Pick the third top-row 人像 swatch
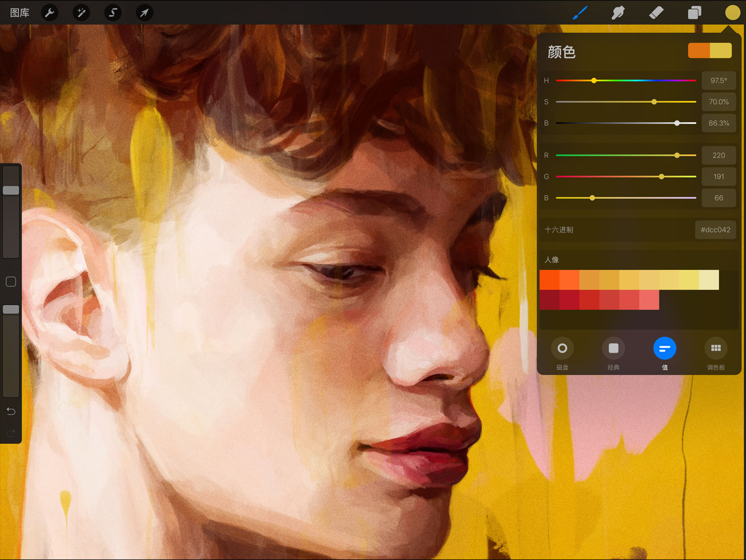746x560 pixels. pos(589,280)
